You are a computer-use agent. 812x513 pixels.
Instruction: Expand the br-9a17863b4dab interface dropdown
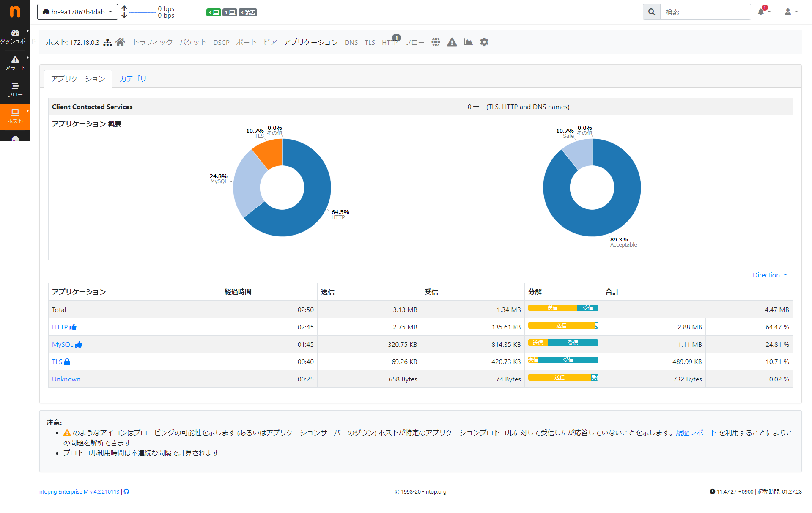[x=77, y=12]
